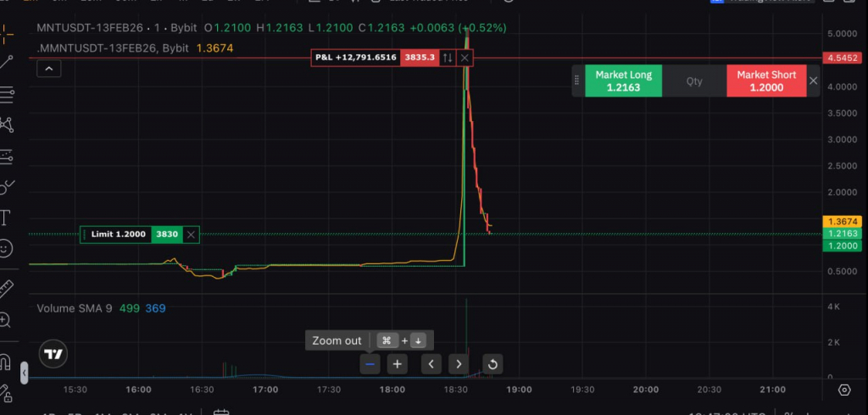Viewport: 868px width, 415px height.
Task: Click the TradingView logo on chart
Action: [x=54, y=354]
